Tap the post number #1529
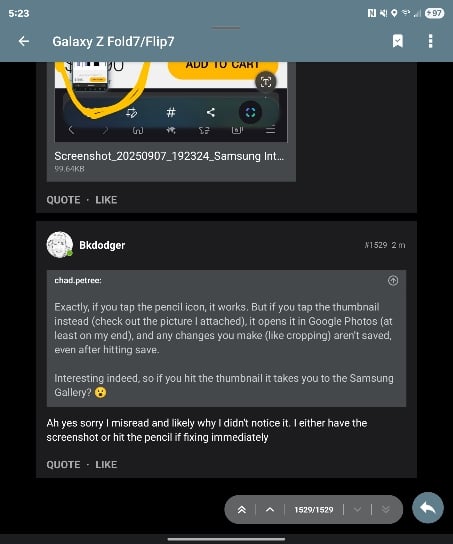Image resolution: width=453 pixels, height=544 pixels. [376, 245]
